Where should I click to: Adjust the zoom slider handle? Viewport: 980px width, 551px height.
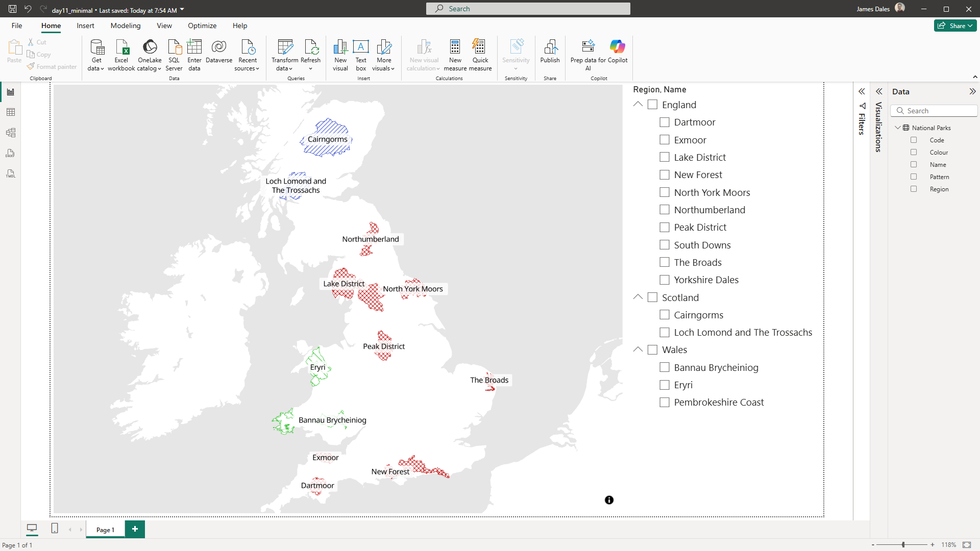(903, 545)
